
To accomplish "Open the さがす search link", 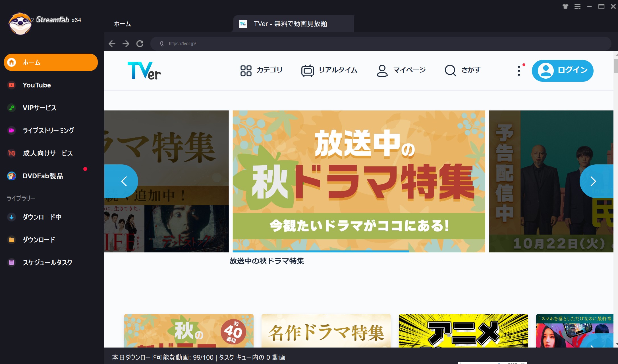I will click(471, 70).
